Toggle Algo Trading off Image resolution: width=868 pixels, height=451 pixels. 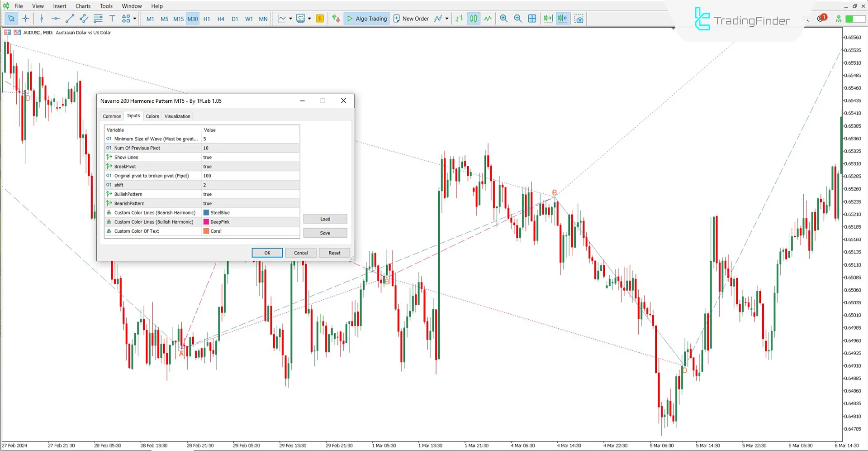(x=366, y=19)
